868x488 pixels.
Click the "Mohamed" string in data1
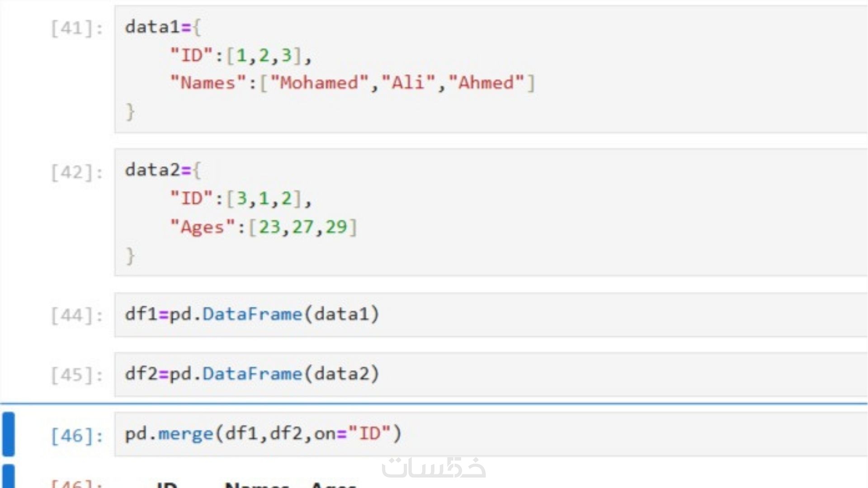[x=319, y=83]
